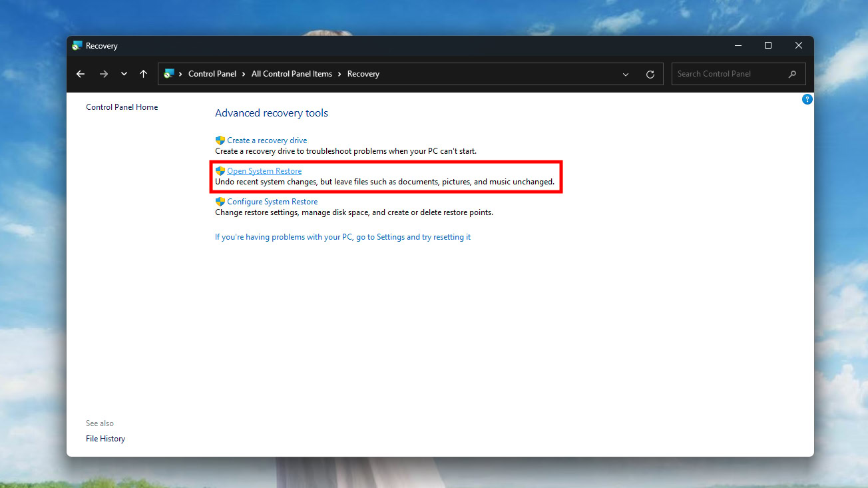Click the See also label
The image size is (868, 488).
tap(100, 423)
